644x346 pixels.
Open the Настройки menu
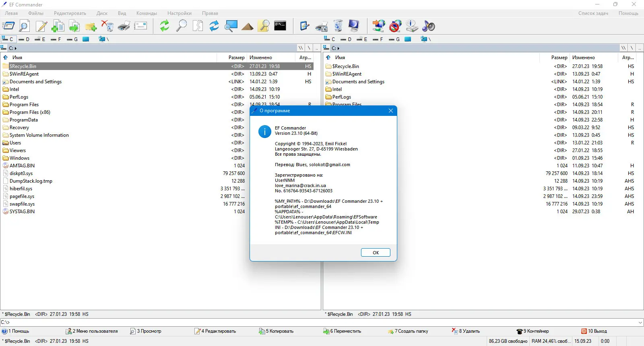point(180,13)
